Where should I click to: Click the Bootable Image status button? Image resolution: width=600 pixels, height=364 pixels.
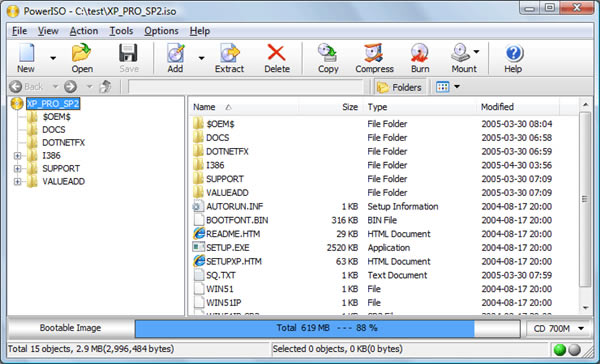click(71, 328)
